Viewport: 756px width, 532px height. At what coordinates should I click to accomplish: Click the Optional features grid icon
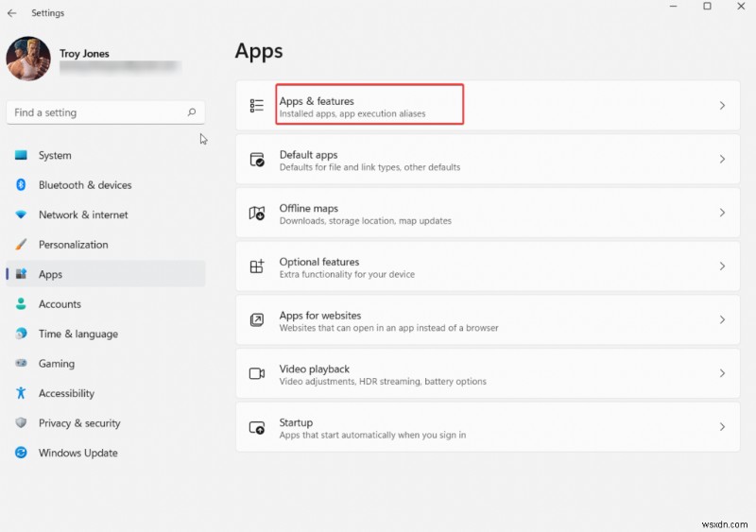(x=256, y=266)
